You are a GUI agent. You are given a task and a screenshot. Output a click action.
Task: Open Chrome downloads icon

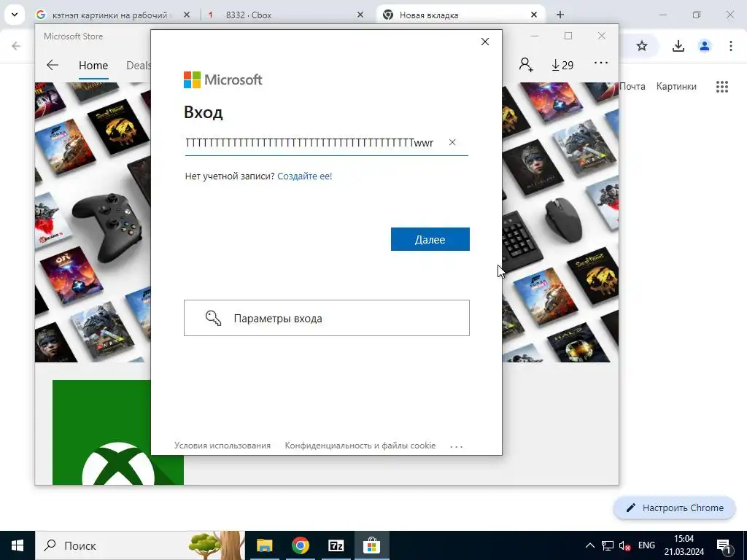[678, 46]
